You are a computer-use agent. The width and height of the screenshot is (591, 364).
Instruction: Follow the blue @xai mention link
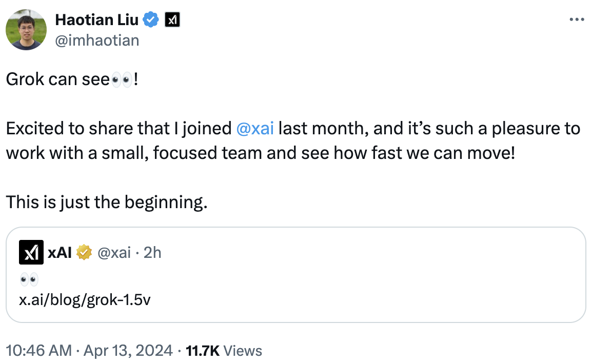(255, 128)
